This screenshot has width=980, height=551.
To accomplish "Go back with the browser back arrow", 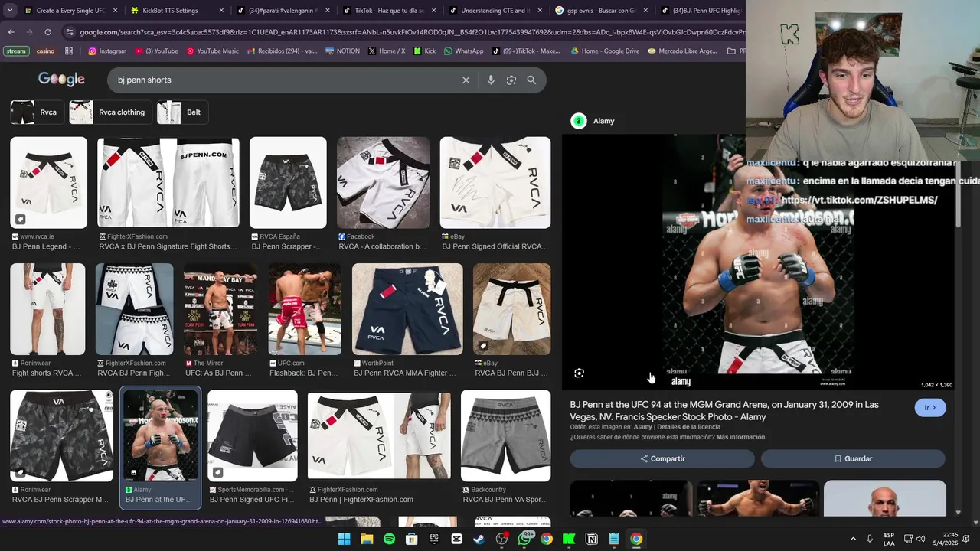I will click(x=11, y=32).
